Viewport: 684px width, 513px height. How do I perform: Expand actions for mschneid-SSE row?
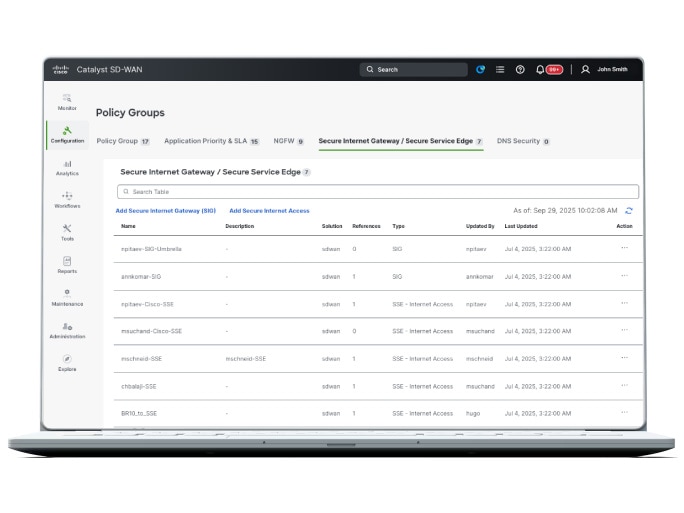(624, 358)
